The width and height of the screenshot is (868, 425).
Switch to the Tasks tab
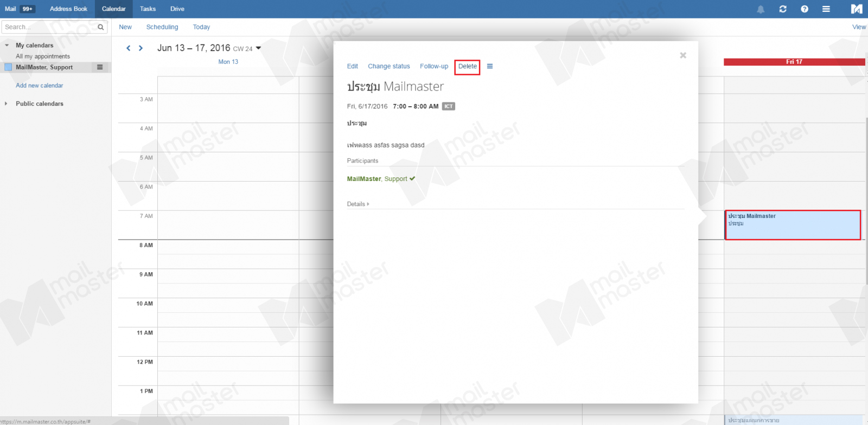pos(148,9)
